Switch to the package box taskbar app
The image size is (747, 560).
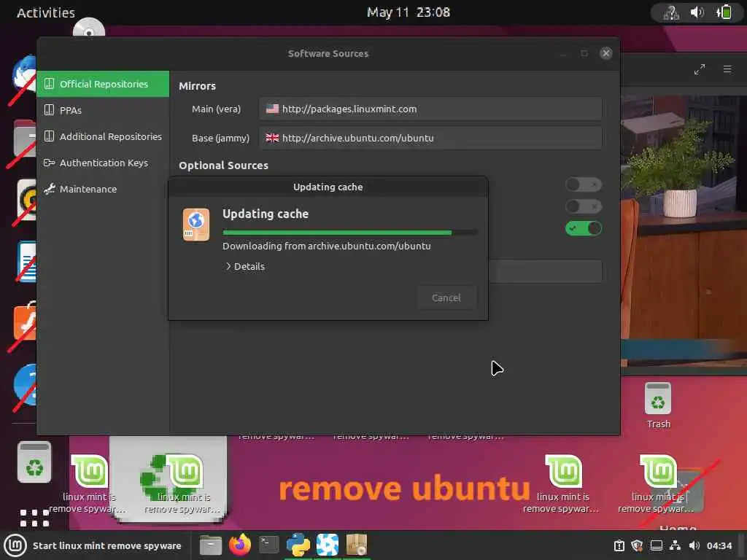356,545
